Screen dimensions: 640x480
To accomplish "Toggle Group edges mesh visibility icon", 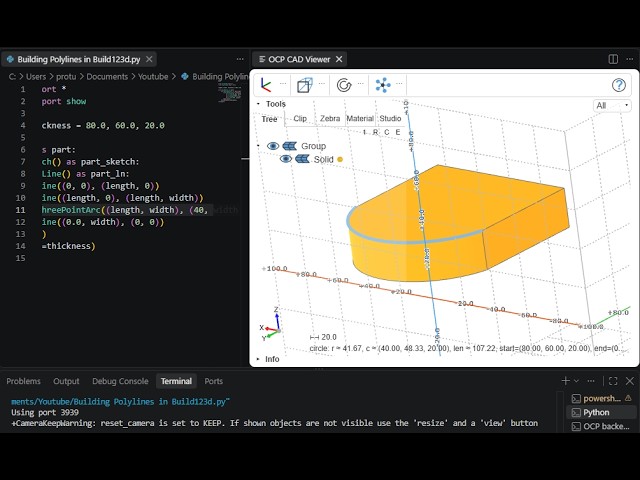I will click(x=289, y=146).
